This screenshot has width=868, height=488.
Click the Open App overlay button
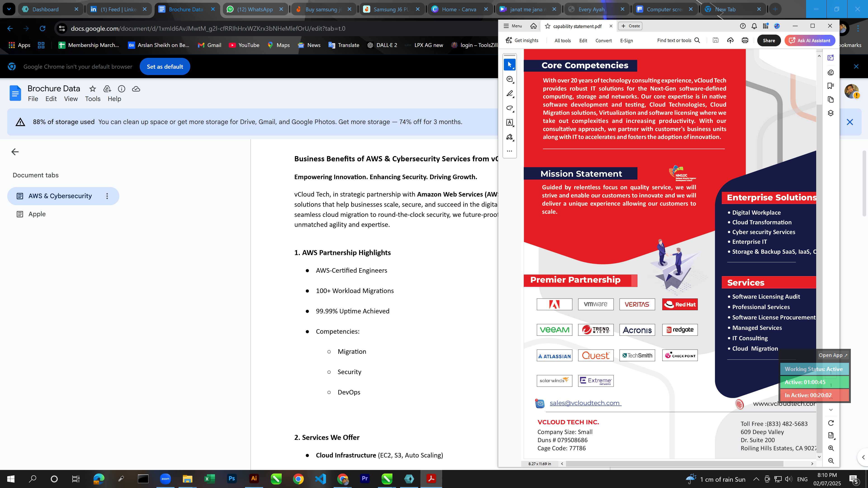(833, 355)
